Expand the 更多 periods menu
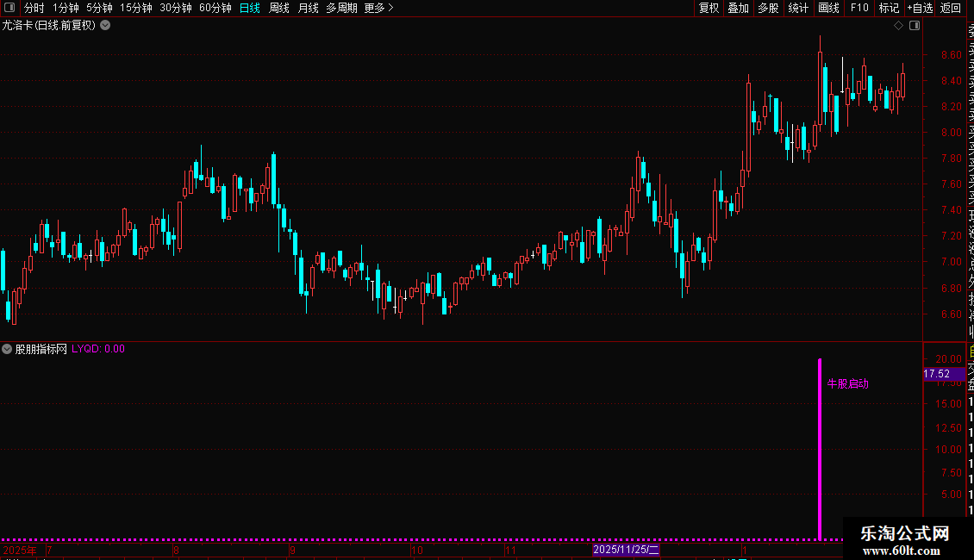 tap(378, 8)
